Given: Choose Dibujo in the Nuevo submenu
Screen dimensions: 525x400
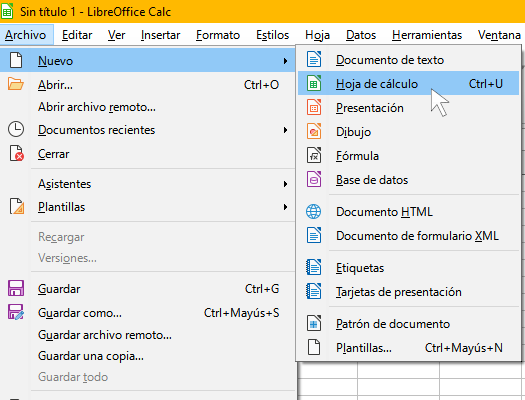Looking at the screenshot, I should point(408,132).
